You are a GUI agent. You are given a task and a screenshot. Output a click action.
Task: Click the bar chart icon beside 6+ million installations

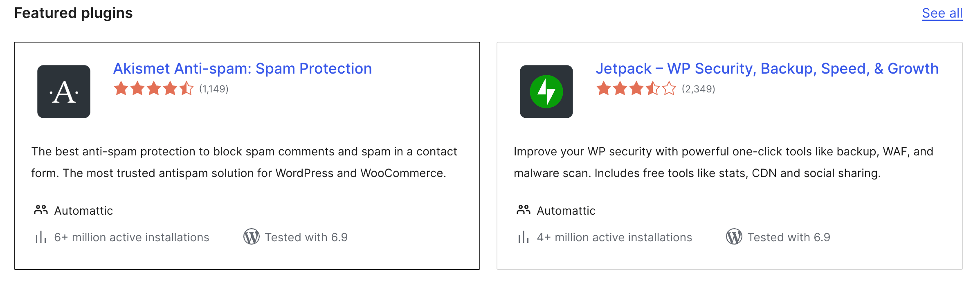tap(40, 237)
